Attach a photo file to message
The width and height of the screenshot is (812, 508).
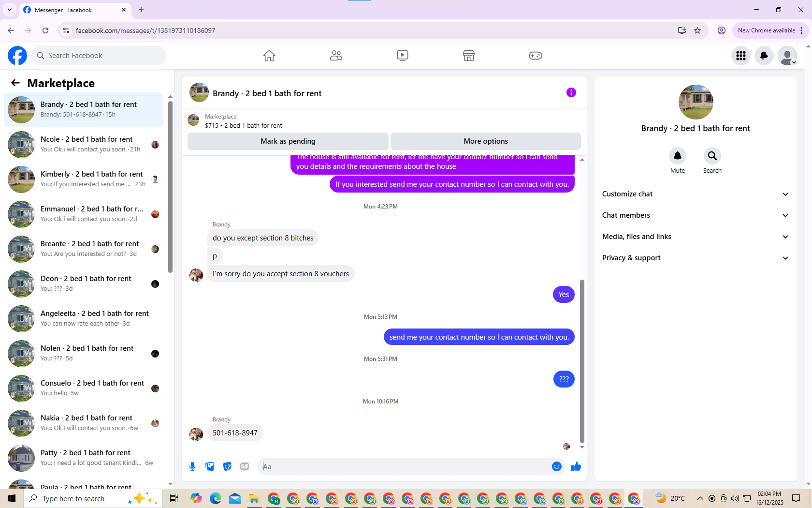click(x=210, y=466)
